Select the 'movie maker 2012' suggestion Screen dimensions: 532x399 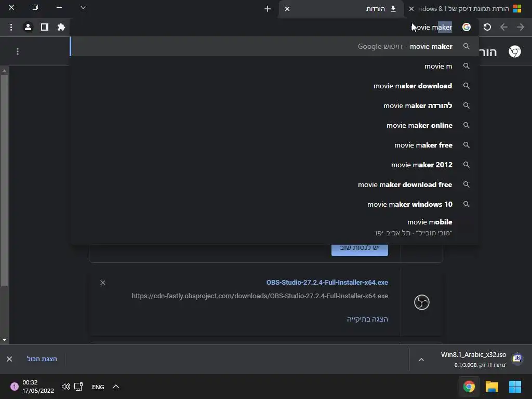[274, 165]
